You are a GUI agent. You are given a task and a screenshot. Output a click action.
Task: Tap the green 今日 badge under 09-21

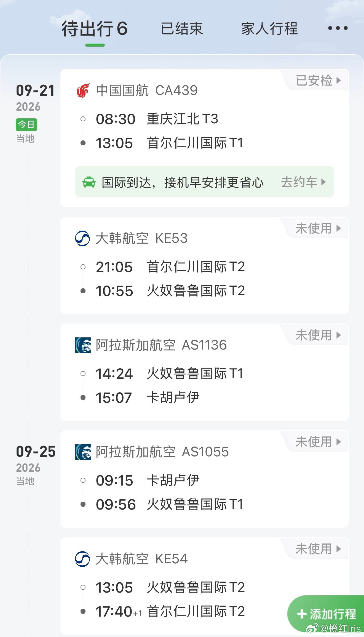(x=26, y=125)
